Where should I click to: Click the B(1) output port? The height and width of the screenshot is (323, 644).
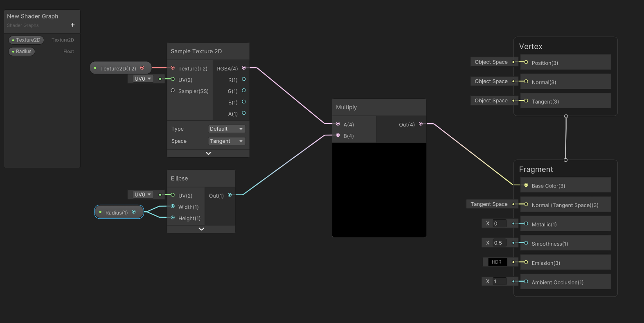(x=244, y=102)
